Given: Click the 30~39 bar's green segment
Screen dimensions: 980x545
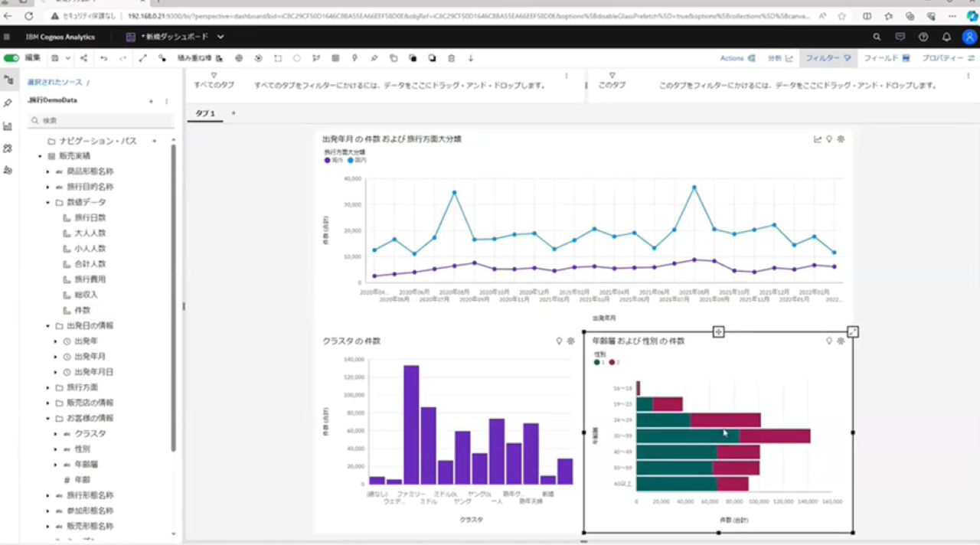Looking at the screenshot, I should click(688, 436).
